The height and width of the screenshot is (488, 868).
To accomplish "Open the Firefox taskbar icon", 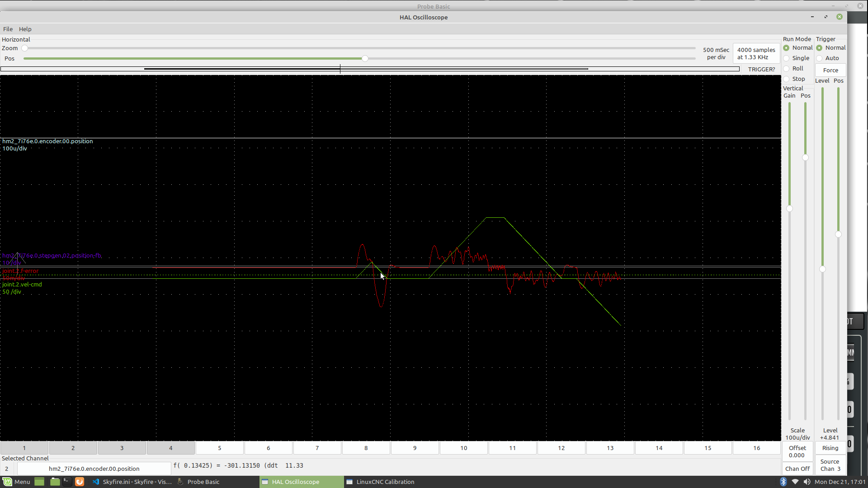I will [79, 482].
